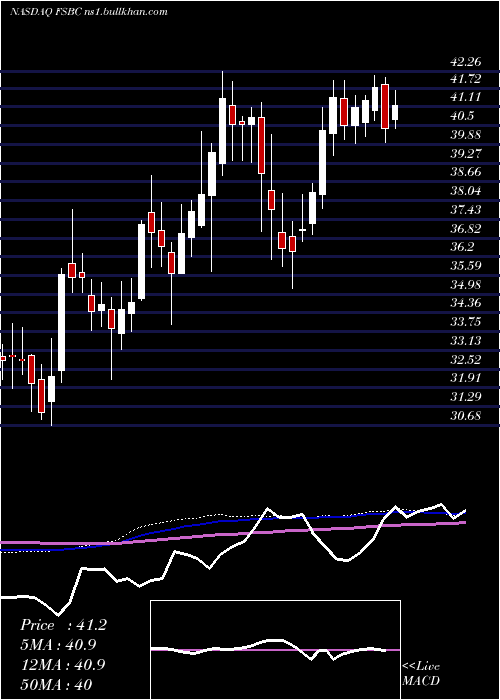Click the '5MA : 40.9' readout
The width and height of the screenshot is (500, 700).
58,645
